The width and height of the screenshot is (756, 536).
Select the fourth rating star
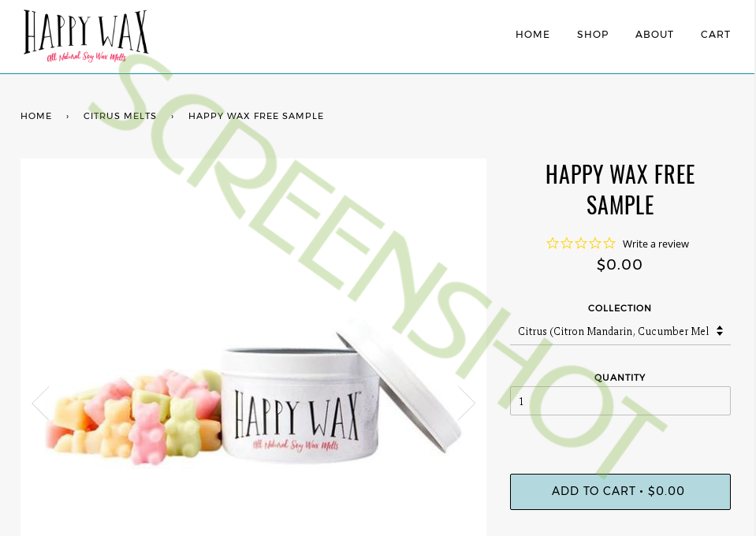coord(595,244)
